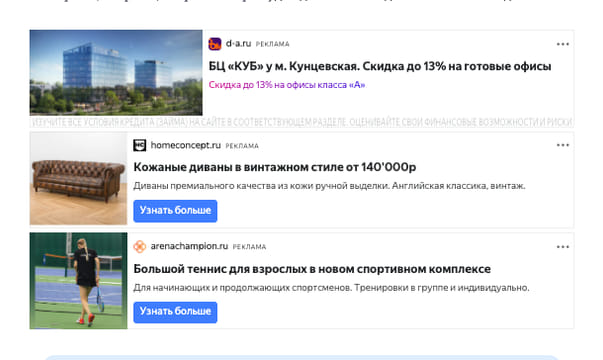Open headline 'Кожаные диваны в винтажном стиле'
Viewport: 603px width, 360px height.
[x=275, y=167]
